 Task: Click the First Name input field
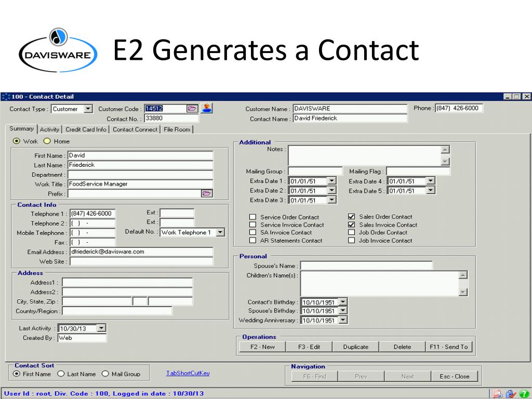tap(140, 155)
